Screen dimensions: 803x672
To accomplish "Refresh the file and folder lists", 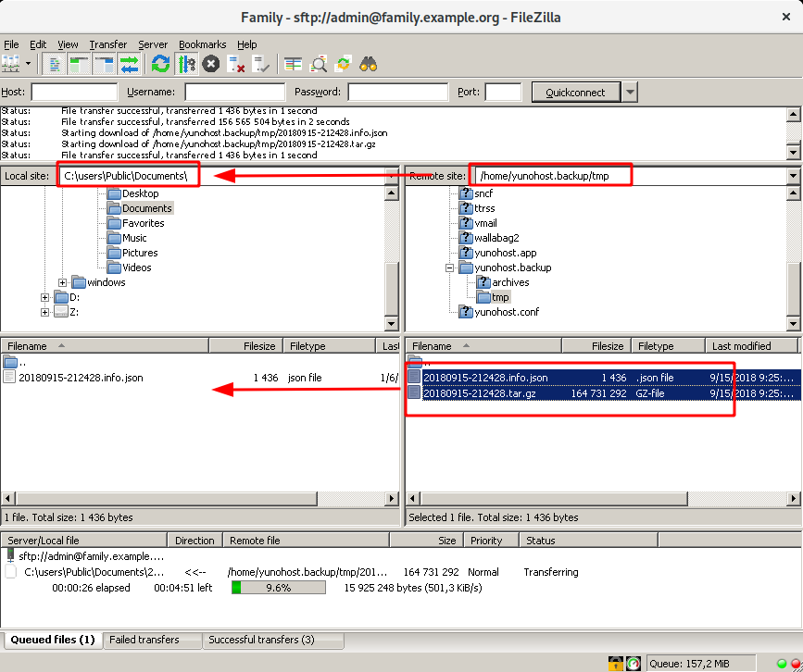I will (x=158, y=64).
